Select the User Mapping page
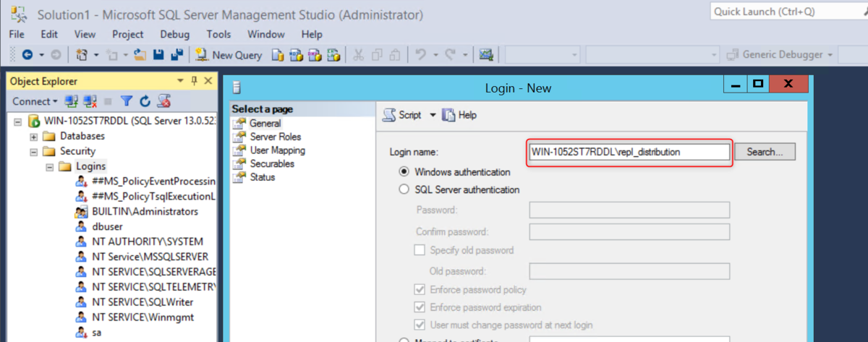 click(x=278, y=150)
